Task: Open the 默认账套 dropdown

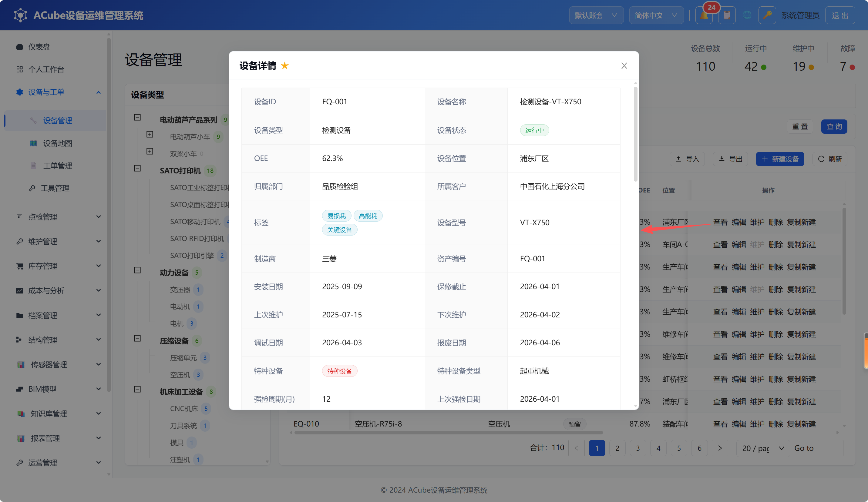Action: coord(596,15)
